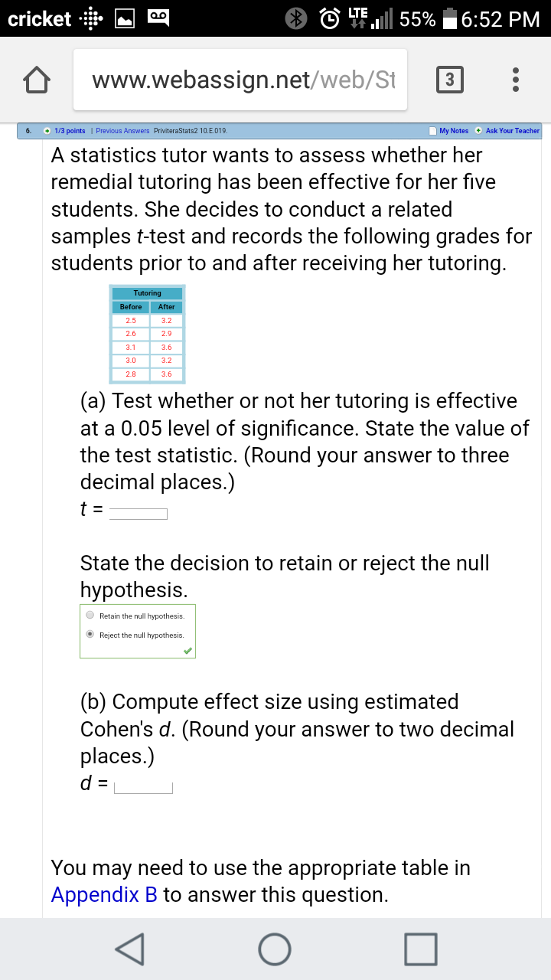Open the Previous Answers link
This screenshot has width=551, height=980.
(122, 131)
